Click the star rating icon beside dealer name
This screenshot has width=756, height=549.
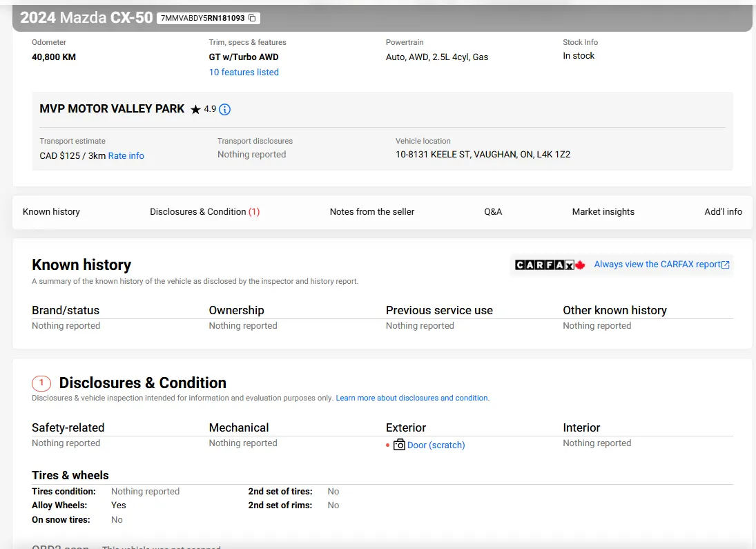click(195, 110)
